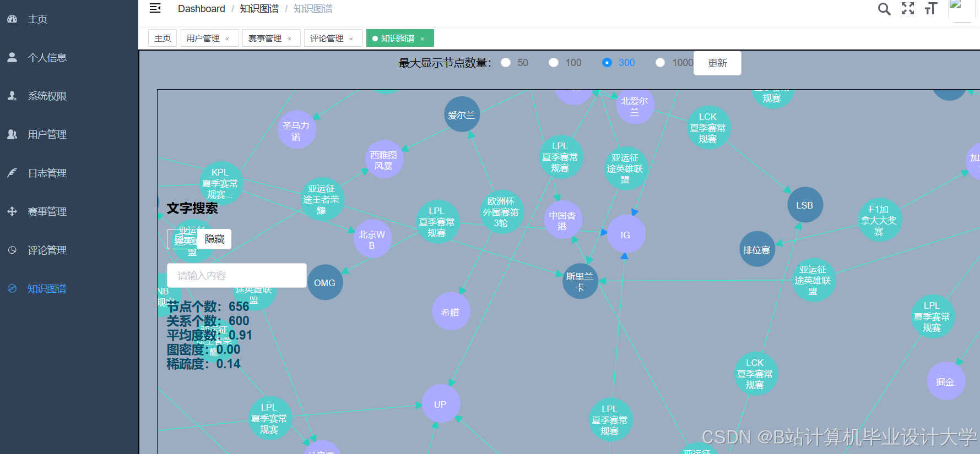
Task: Select the KPL夏季赛常规赛 graph node
Action: [220, 183]
